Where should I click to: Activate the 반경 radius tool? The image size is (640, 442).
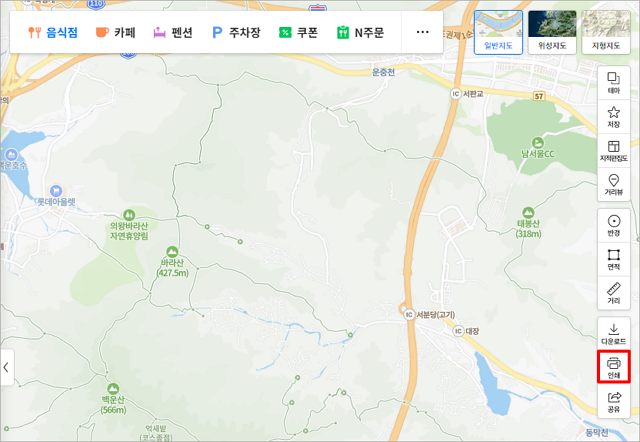click(614, 225)
